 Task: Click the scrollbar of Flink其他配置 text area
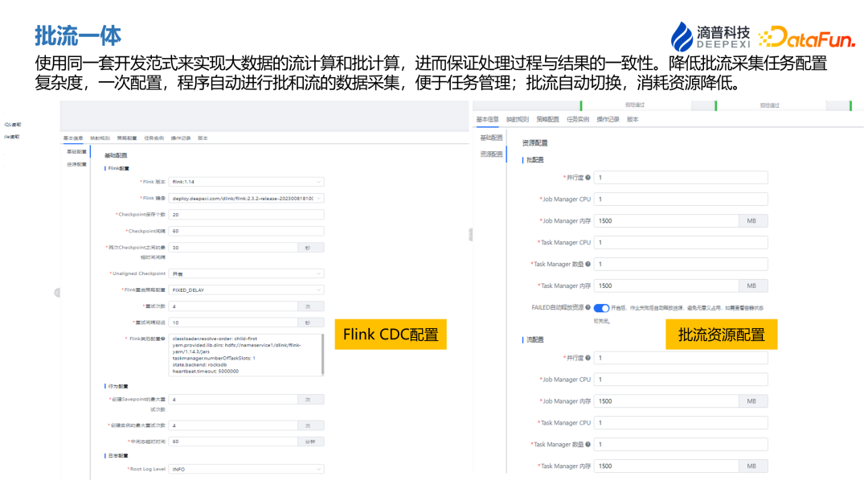coord(323,355)
